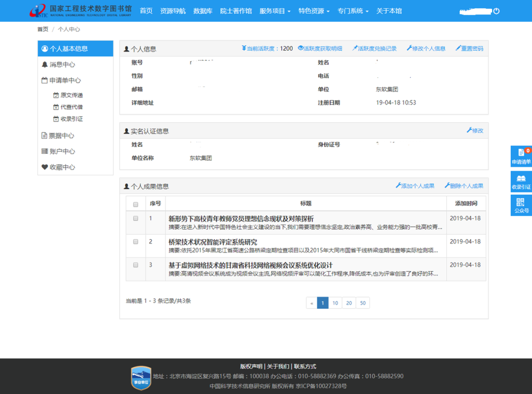Viewport: 532px width, 394px height.
Task: Open 院士著作馆 in top navigation
Action: [236, 11]
